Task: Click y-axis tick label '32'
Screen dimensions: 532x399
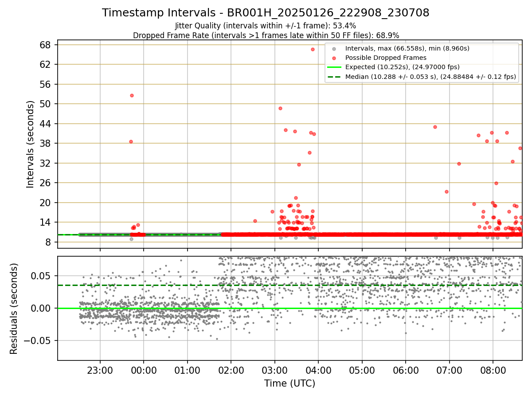Action: click(x=46, y=163)
